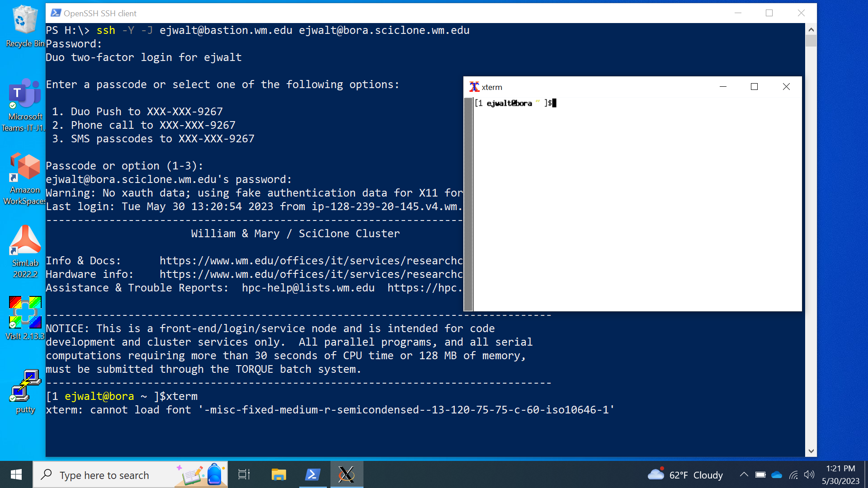The height and width of the screenshot is (488, 868).
Task: Open the volume control tray icon
Action: click(809, 474)
